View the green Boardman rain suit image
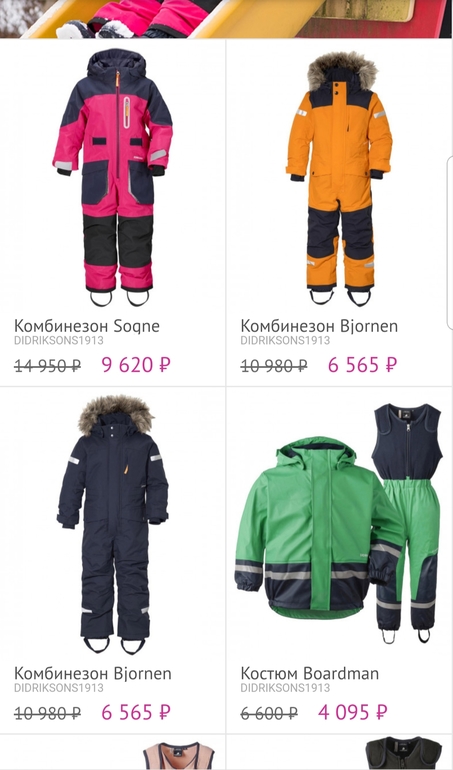This screenshot has width=453, height=770. click(x=339, y=523)
